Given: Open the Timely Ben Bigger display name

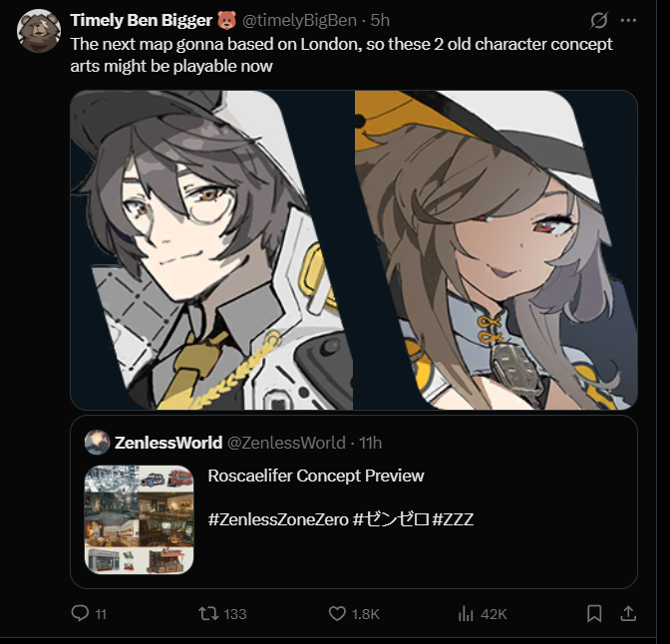Looking at the screenshot, I should 141,20.
